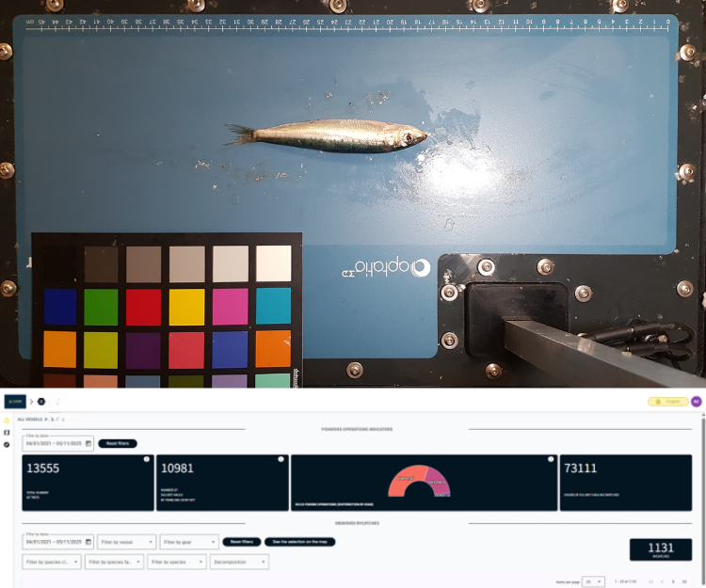706x588 pixels.
Task: Open the user avatar menu
Action: coord(696,402)
